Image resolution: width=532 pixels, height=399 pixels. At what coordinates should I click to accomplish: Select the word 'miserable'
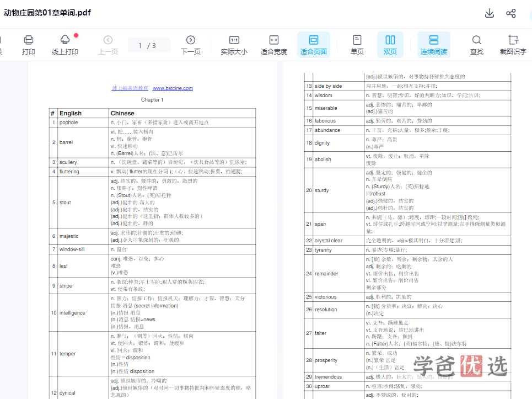tap(326, 108)
